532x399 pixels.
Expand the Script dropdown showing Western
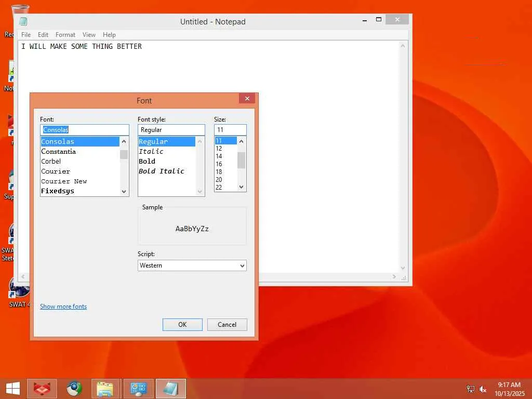point(192,265)
